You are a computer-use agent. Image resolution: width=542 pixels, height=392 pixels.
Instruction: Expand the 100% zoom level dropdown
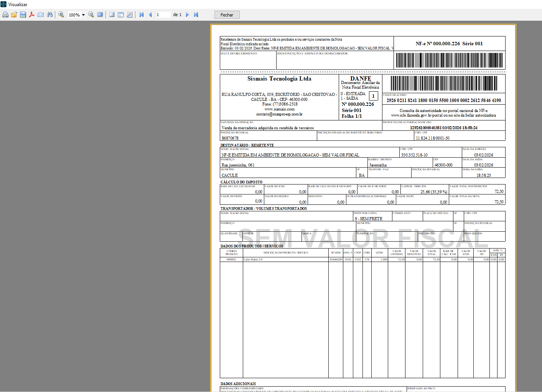(83, 15)
